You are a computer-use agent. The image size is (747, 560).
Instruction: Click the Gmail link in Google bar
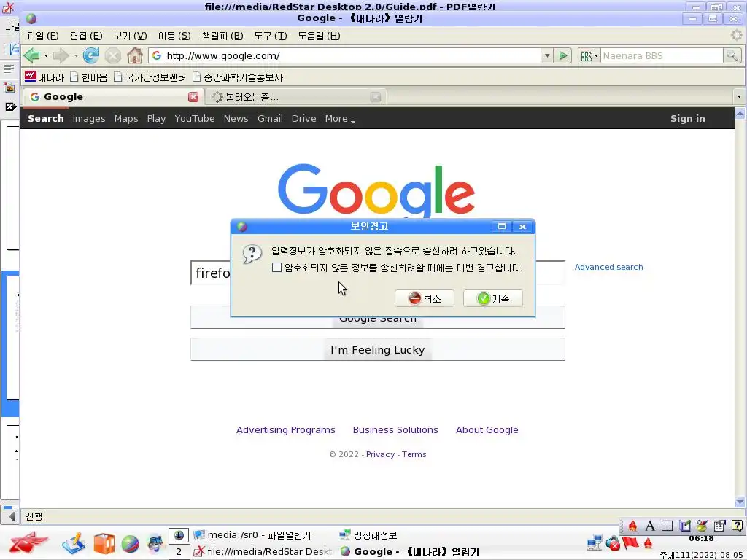pyautogui.click(x=270, y=119)
